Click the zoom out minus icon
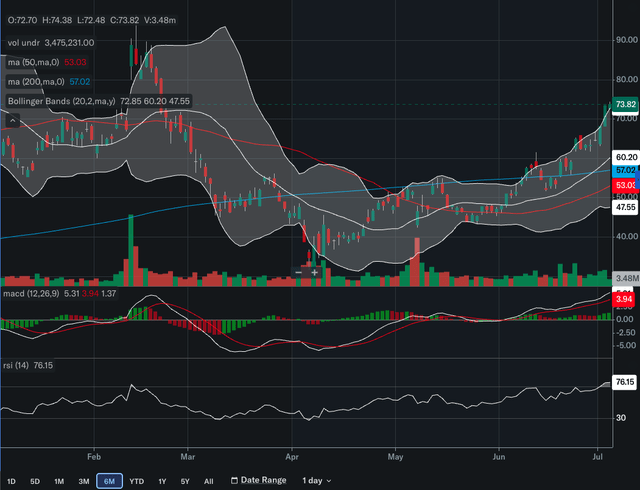This screenshot has width=640, height=490. point(298,272)
